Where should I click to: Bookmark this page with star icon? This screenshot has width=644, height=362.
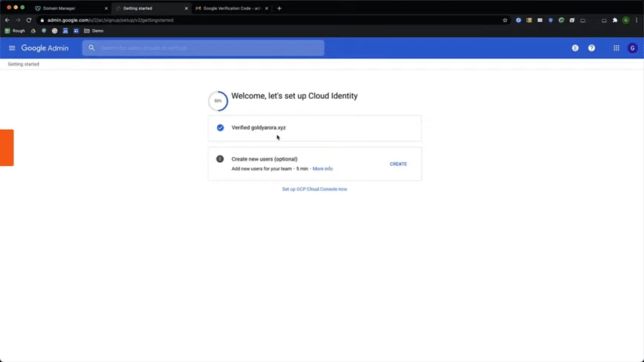[x=504, y=20]
